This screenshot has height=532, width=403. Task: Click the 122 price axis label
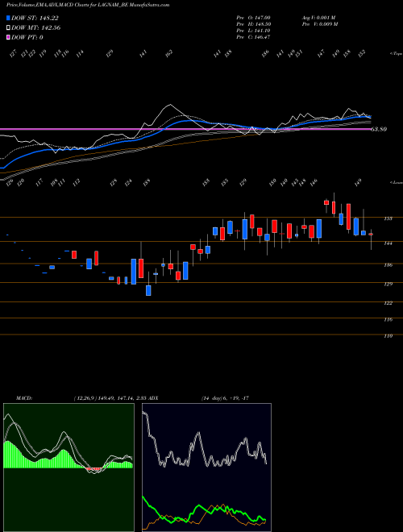tap(388, 303)
